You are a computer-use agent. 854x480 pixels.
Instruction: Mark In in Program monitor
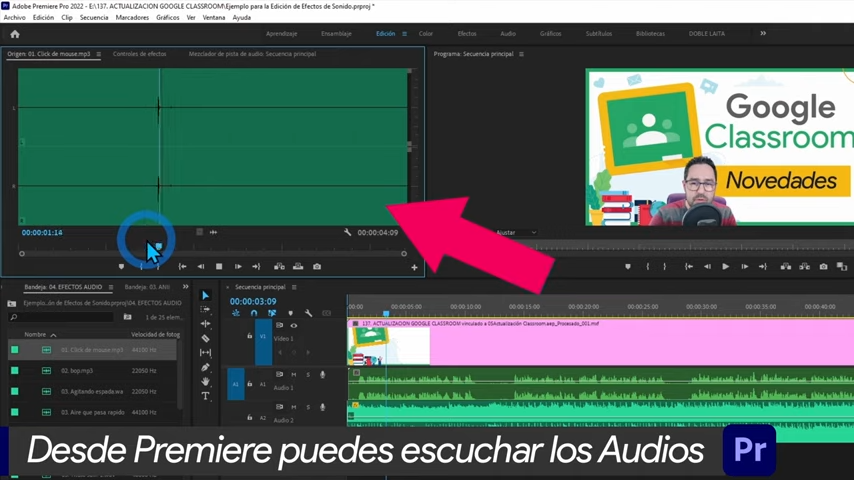pos(648,267)
